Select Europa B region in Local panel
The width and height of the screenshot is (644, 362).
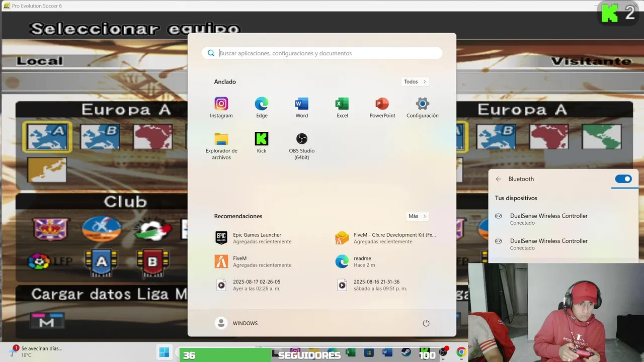(100, 136)
